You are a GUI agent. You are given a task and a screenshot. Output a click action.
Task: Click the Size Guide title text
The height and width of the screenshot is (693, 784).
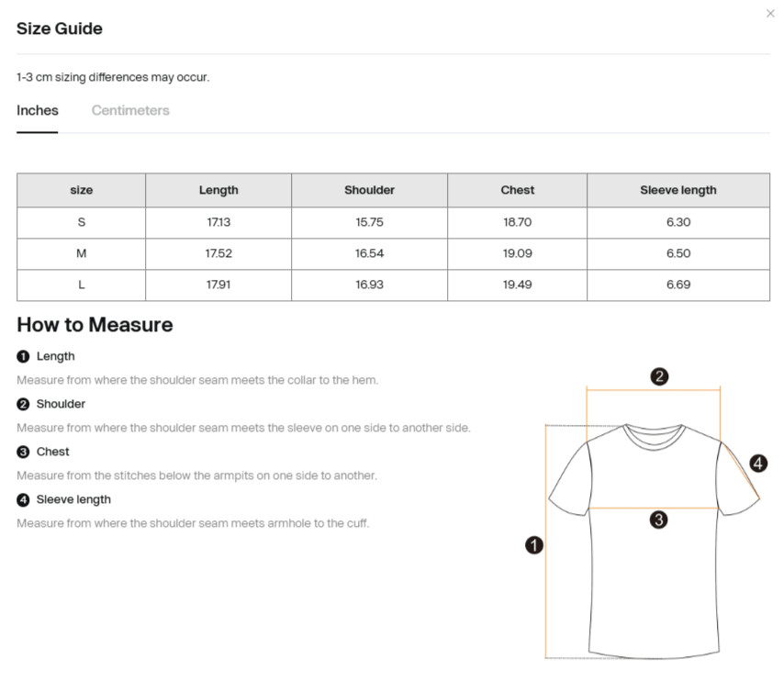59,28
